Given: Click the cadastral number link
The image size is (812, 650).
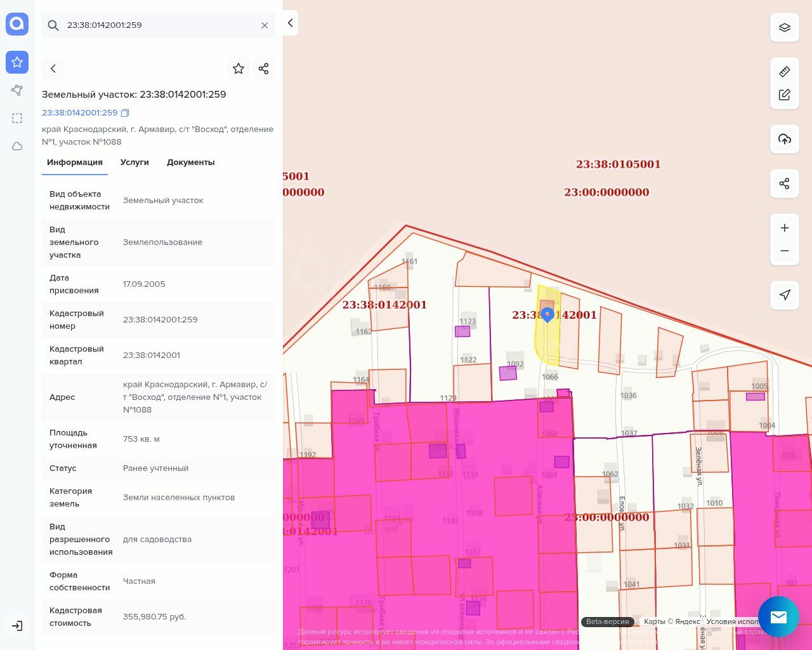Looking at the screenshot, I should 79,112.
